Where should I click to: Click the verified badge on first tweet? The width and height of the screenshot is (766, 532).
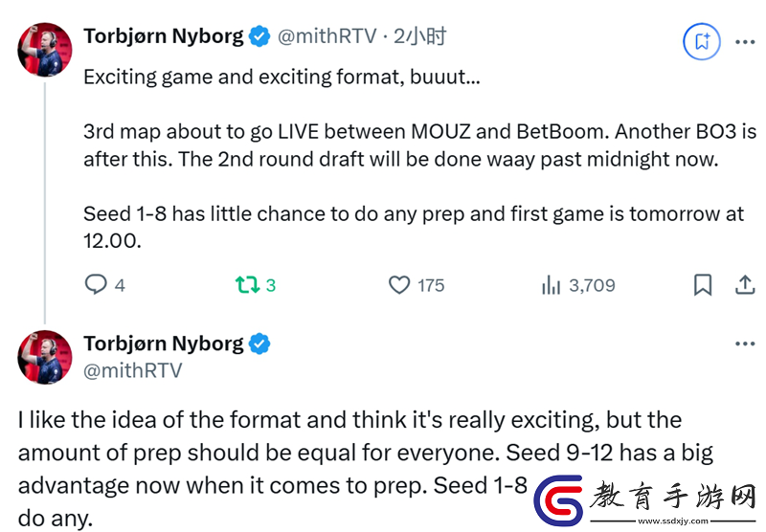(x=259, y=36)
